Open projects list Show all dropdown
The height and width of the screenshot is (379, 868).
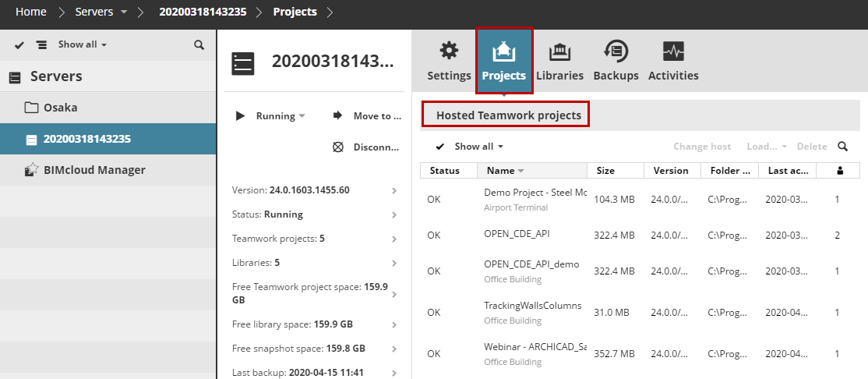pyautogui.click(x=479, y=147)
